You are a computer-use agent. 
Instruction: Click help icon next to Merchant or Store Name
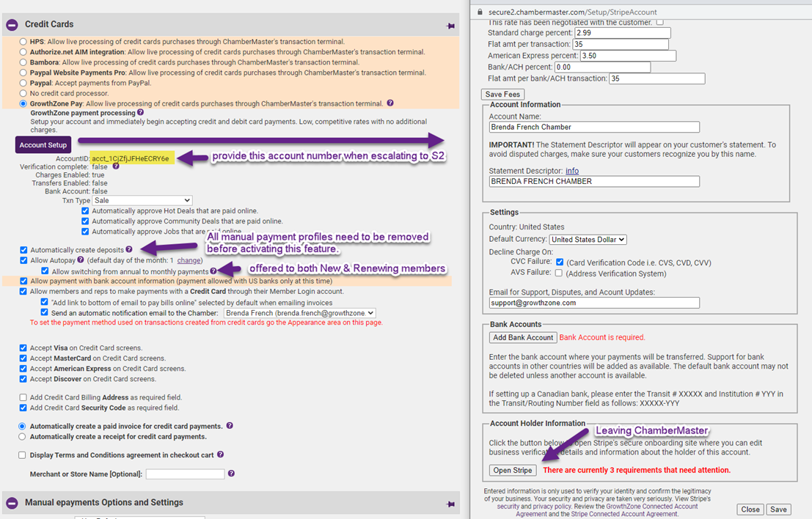(231, 474)
